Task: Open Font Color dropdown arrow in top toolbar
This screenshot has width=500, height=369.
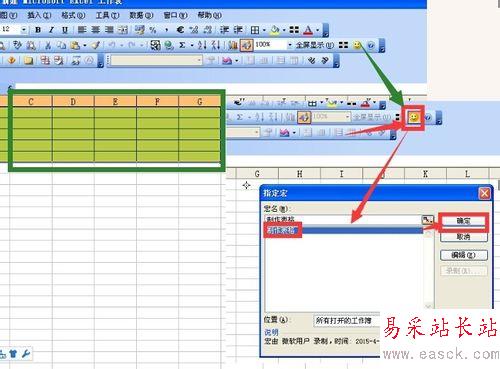Action: 317,30
